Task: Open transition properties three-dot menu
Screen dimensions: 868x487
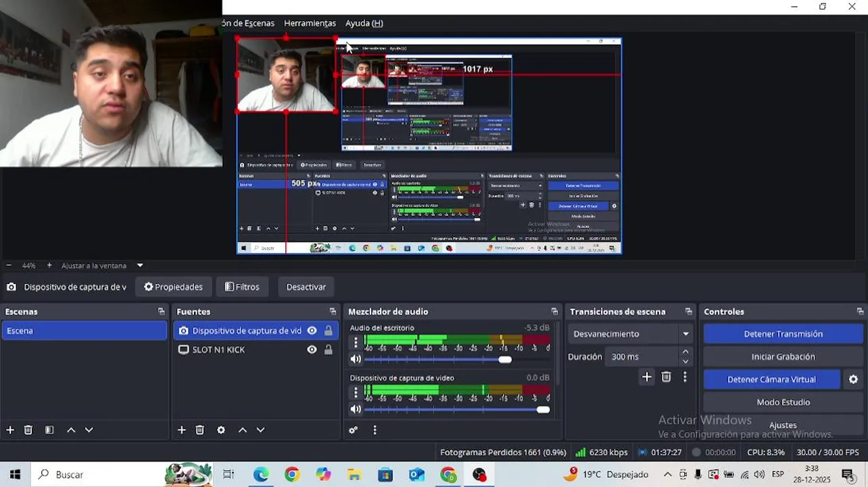Action: (685, 377)
